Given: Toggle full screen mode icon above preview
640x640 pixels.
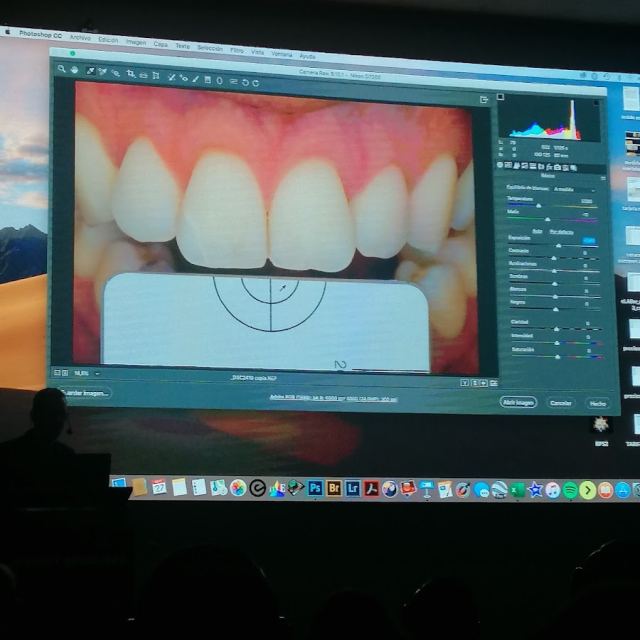Looking at the screenshot, I should click(484, 99).
